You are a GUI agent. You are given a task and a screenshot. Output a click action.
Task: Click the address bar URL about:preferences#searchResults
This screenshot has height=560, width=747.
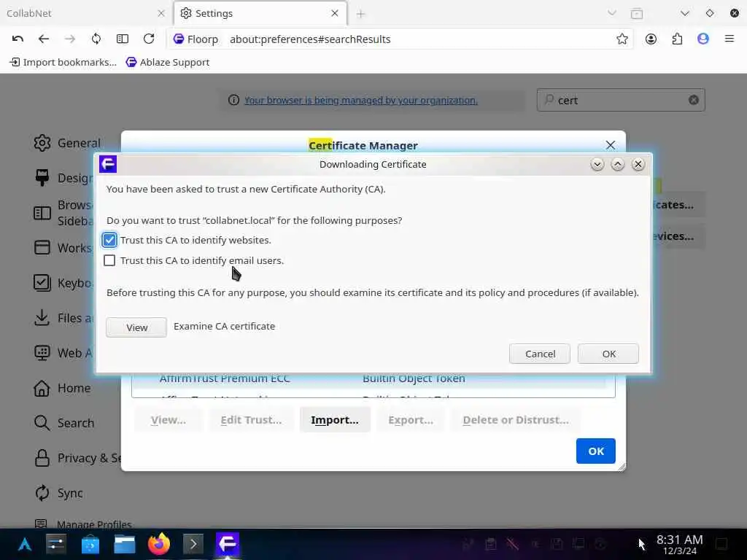pyautogui.click(x=310, y=39)
